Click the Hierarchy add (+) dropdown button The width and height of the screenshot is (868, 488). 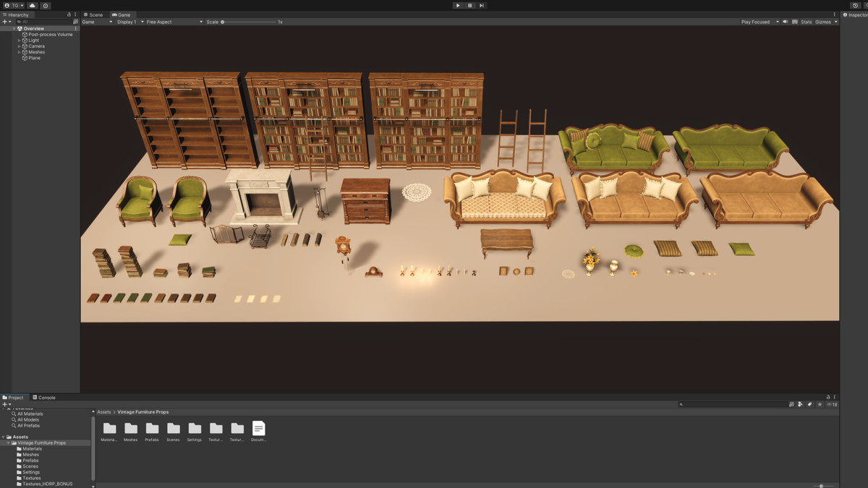pos(7,22)
